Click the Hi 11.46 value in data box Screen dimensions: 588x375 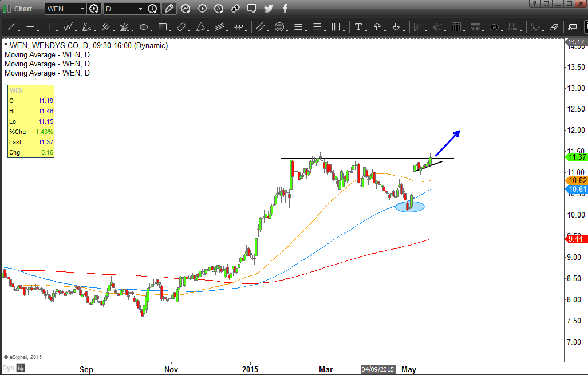(46, 111)
